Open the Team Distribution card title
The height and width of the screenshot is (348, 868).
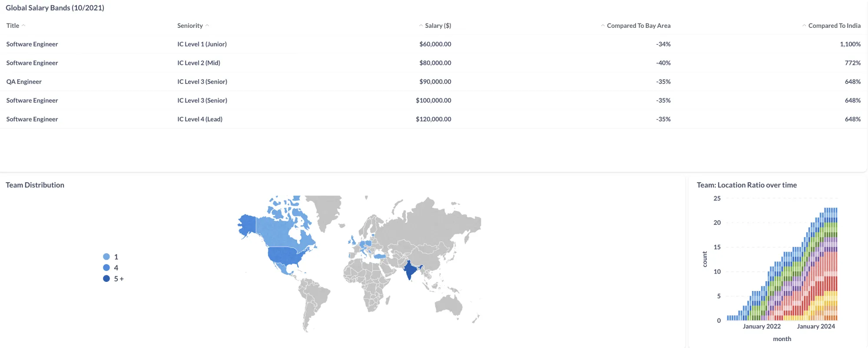pos(35,185)
